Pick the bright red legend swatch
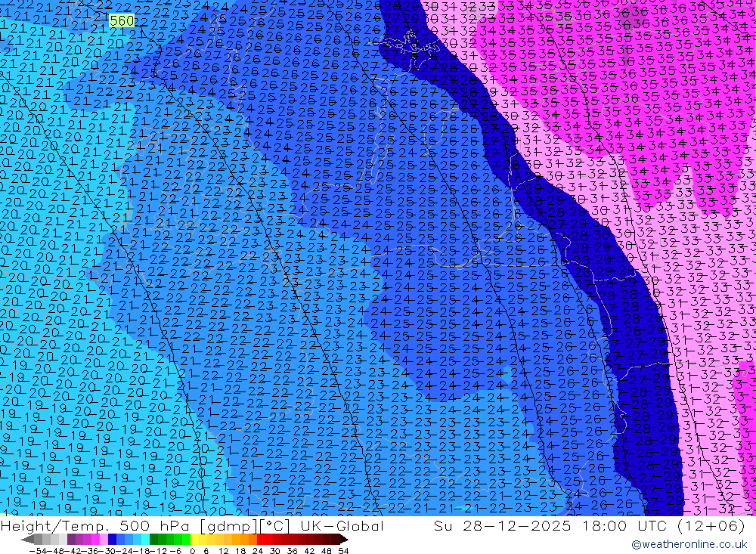 tap(261, 540)
